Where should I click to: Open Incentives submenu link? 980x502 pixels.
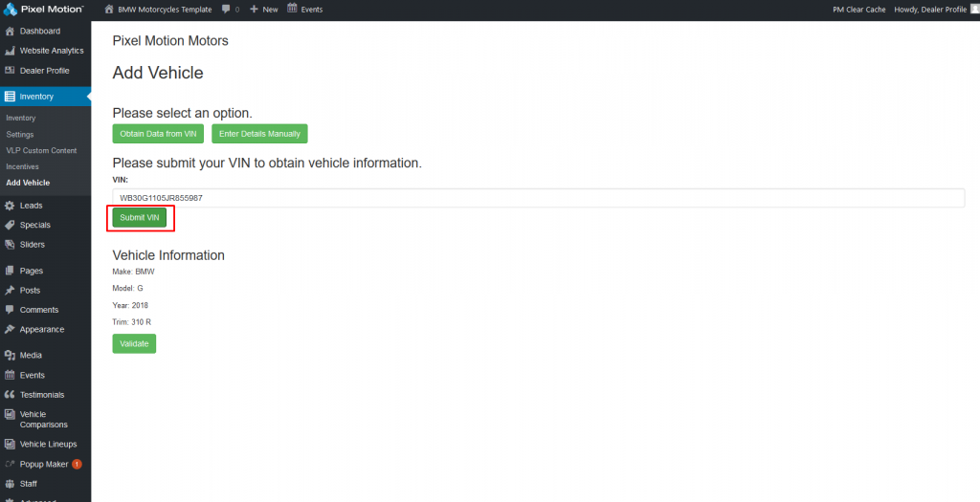(23, 166)
